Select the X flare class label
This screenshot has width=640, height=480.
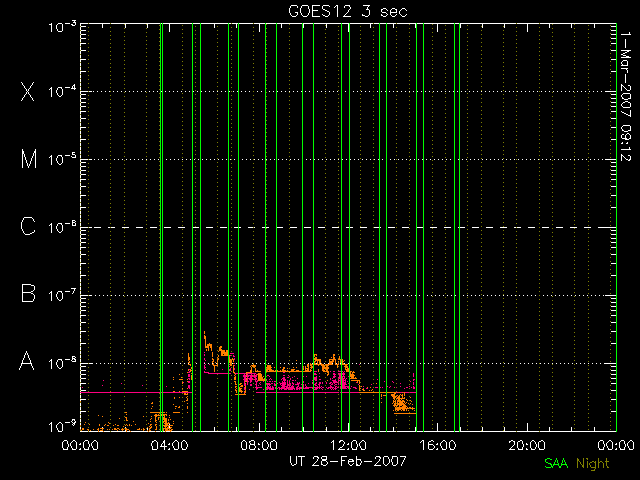pos(28,91)
